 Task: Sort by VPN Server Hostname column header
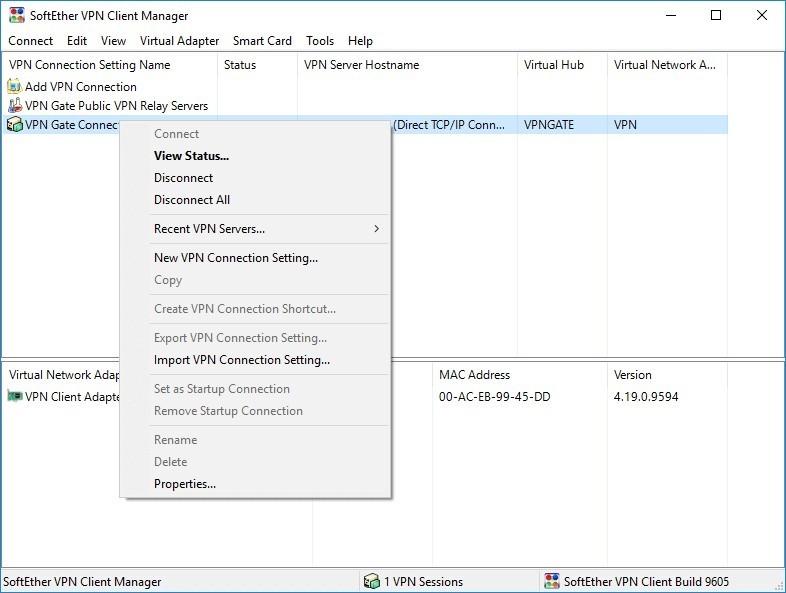pyautogui.click(x=408, y=65)
